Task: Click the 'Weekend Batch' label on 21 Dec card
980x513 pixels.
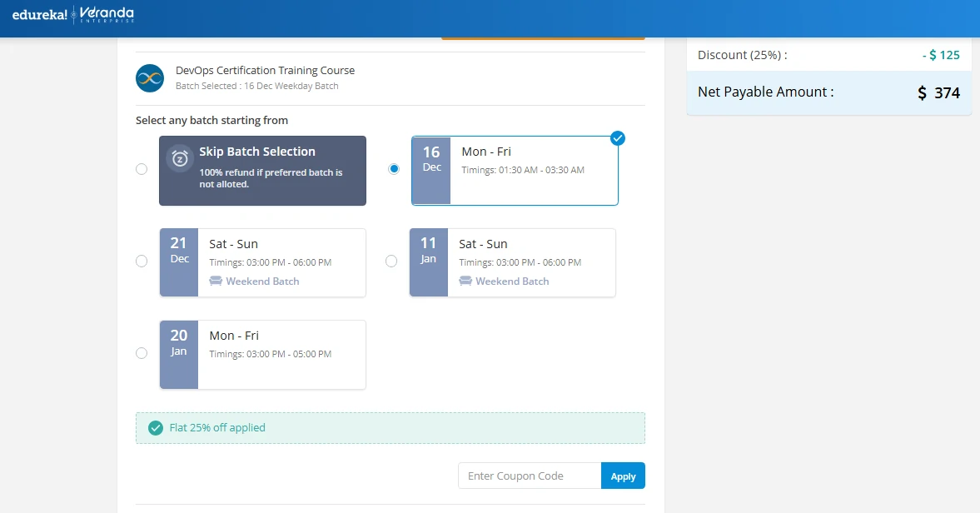Action: pyautogui.click(x=262, y=281)
